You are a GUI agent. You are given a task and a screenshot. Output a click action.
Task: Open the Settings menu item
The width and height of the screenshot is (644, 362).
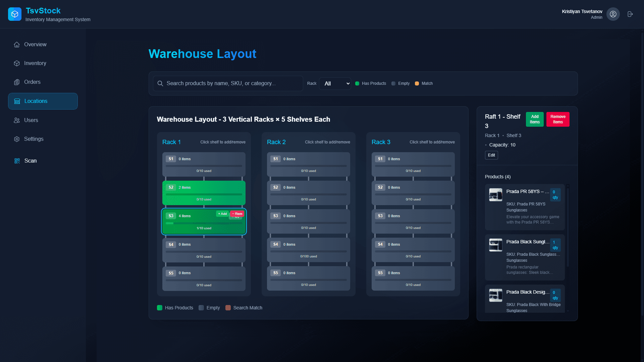click(34, 139)
